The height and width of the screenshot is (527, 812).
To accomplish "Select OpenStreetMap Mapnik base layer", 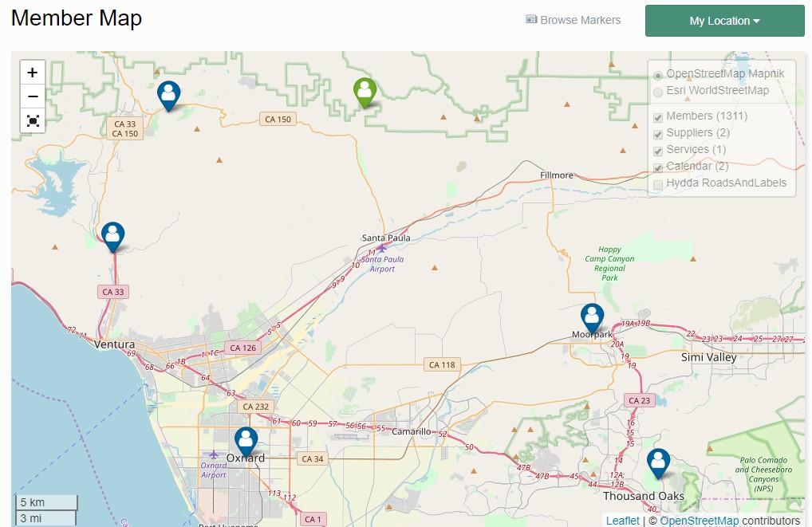I will (x=658, y=76).
